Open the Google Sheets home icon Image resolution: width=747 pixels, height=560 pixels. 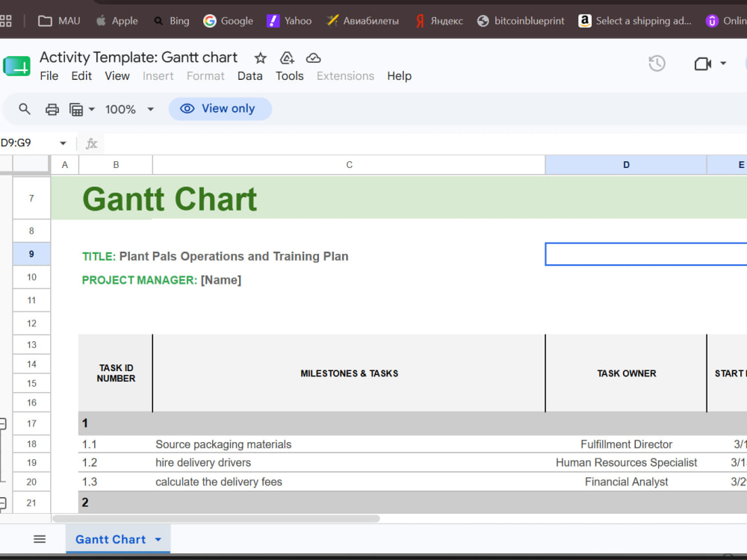(16, 66)
